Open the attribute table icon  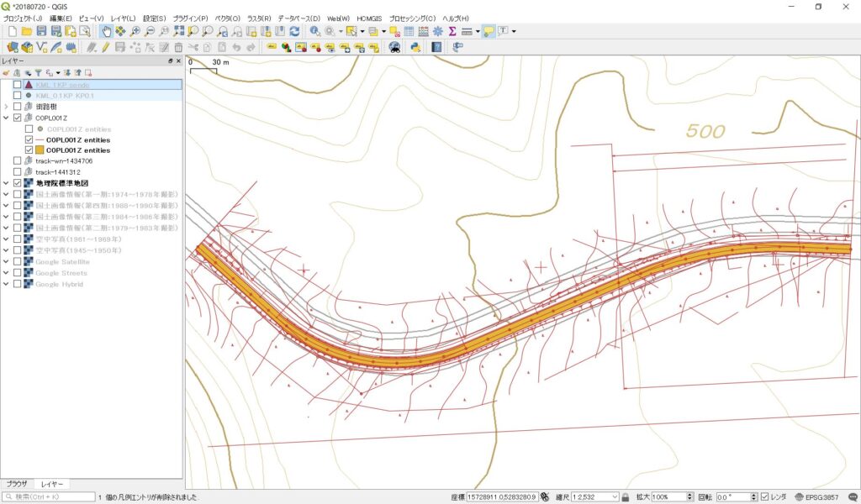409,31
